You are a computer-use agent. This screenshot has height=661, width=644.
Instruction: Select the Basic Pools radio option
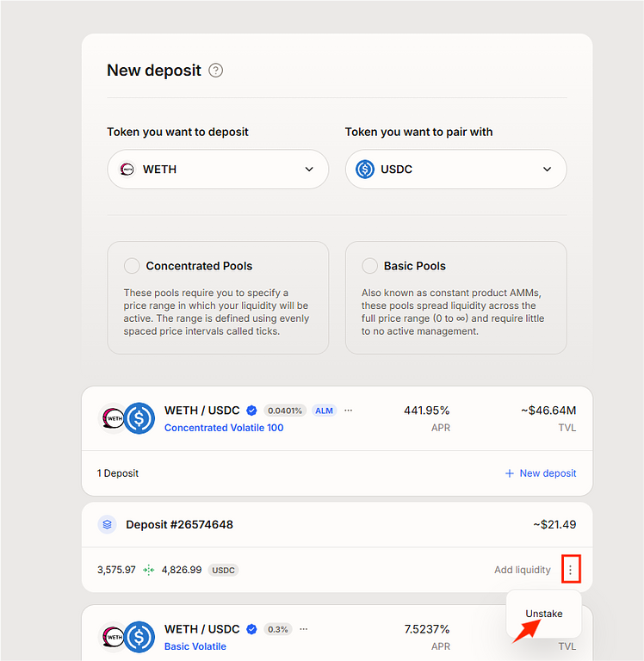pos(370,266)
